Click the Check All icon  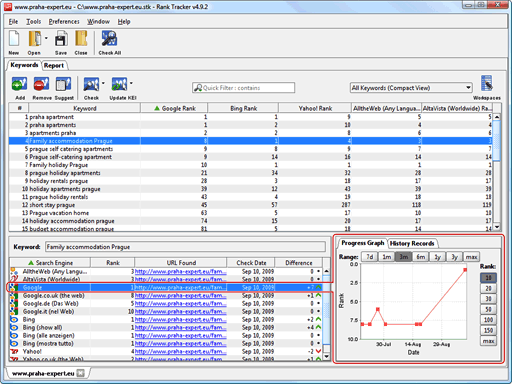tap(109, 39)
